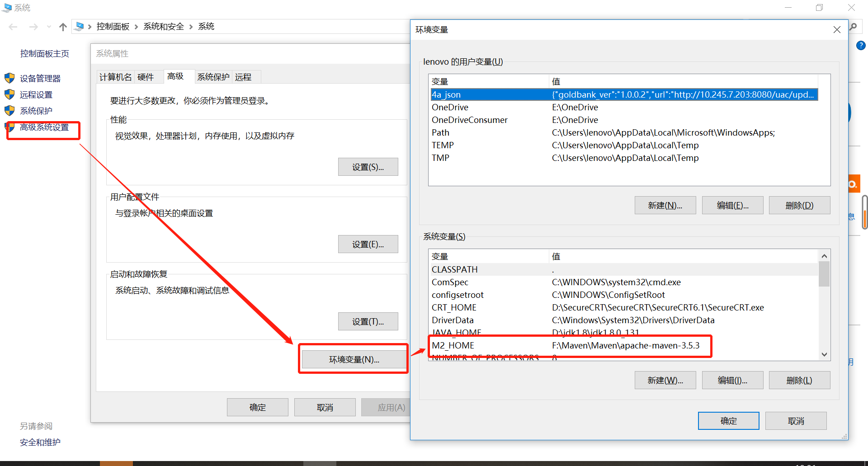Click the shield icon beside 系统保护

click(x=9, y=111)
